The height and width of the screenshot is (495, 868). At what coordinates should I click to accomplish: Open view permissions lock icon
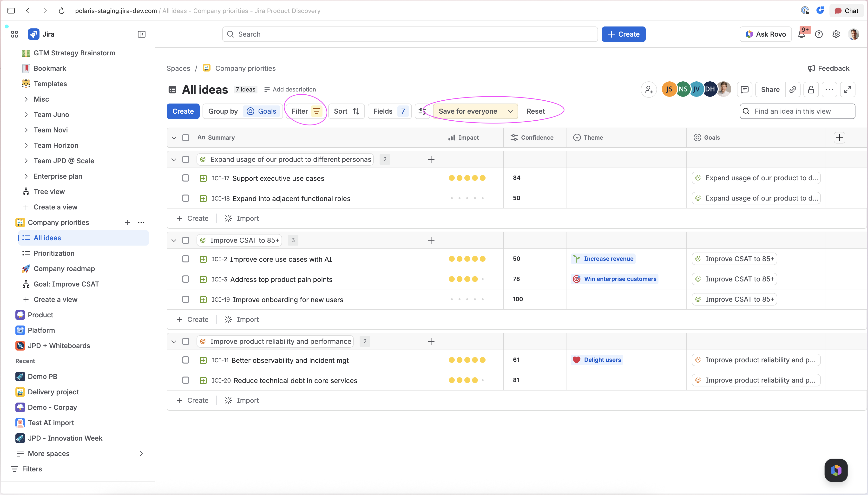click(x=811, y=90)
